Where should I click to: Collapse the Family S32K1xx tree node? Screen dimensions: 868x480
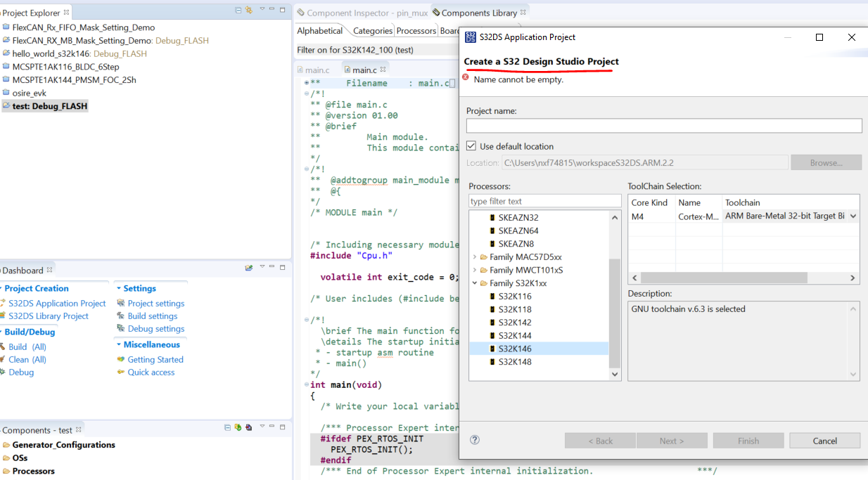(475, 283)
